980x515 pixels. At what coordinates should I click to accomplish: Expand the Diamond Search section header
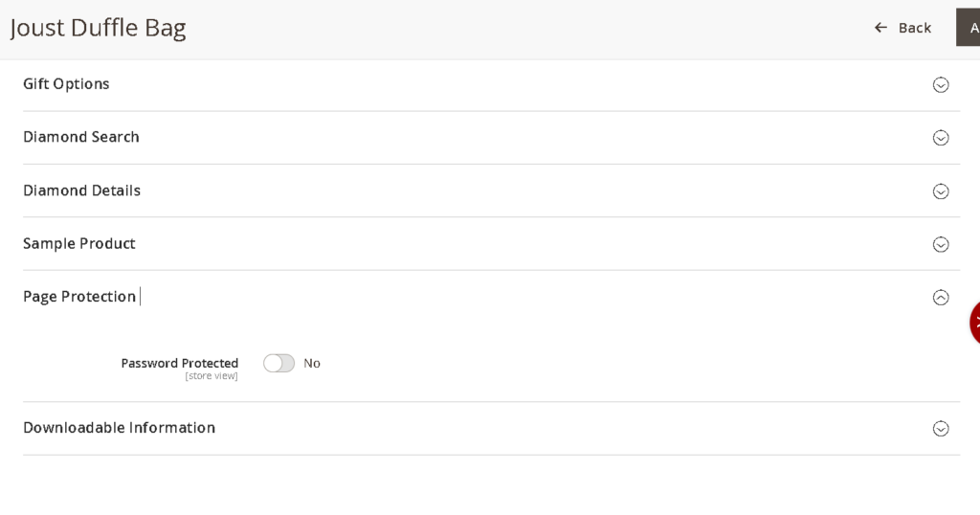[x=81, y=137]
